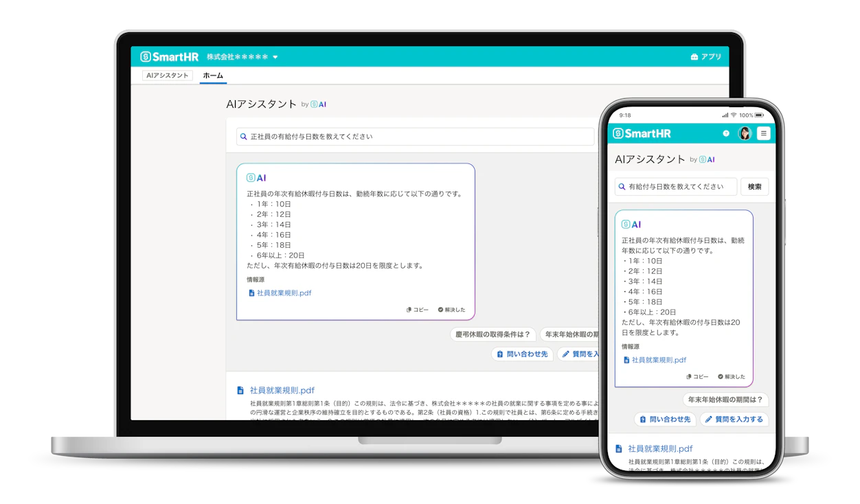Click the by AI badge next to laptop heading
Image resolution: width=860 pixels, height=504 pixels.
pyautogui.click(x=314, y=104)
